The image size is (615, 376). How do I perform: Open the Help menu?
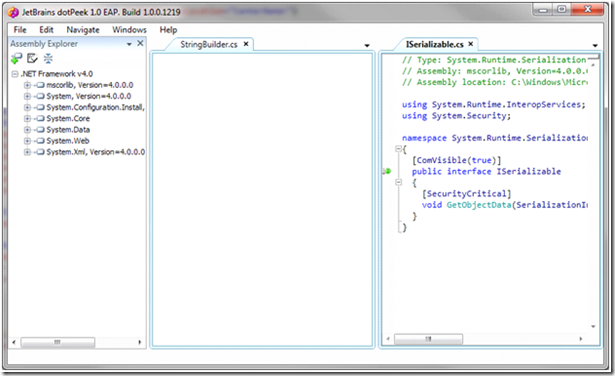coord(168,30)
